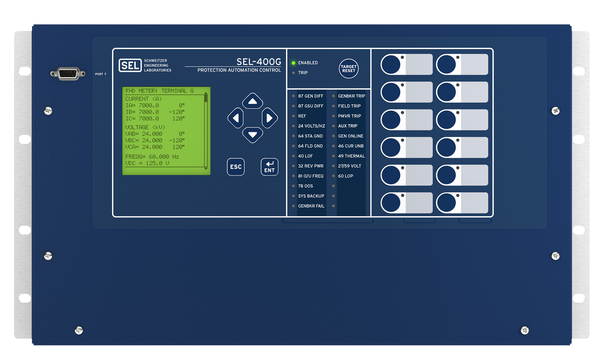Select the IB= 7000.0 reading line
The image size is (610, 364).
point(155,112)
